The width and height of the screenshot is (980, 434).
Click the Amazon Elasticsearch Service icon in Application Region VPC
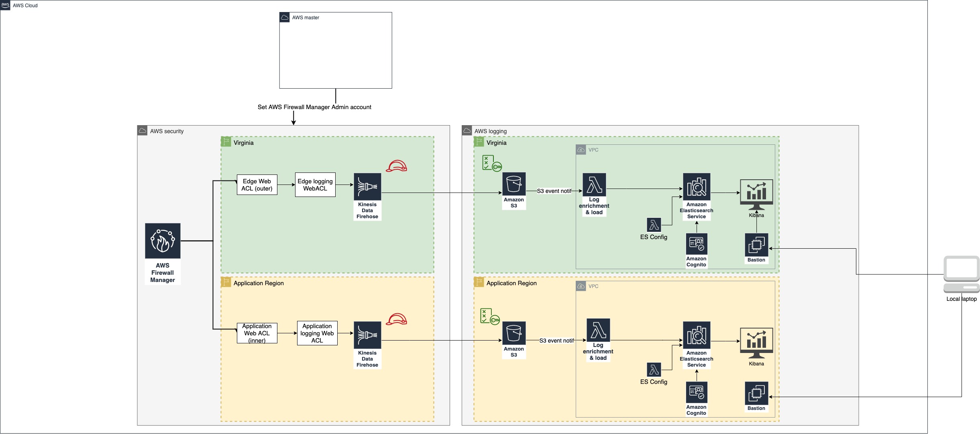(x=697, y=335)
